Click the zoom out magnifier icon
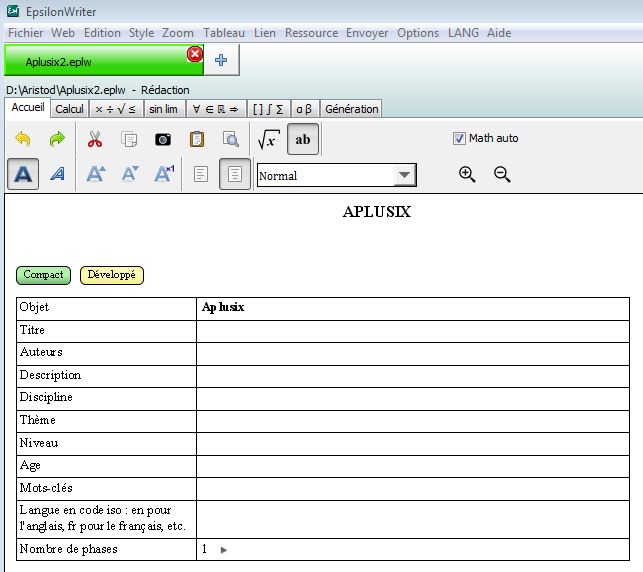This screenshot has height=572, width=643. 502,174
